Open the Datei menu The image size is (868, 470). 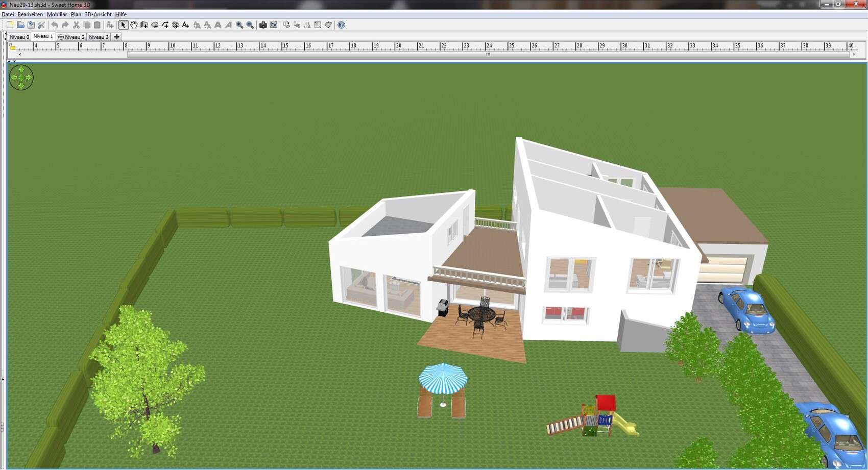8,14
